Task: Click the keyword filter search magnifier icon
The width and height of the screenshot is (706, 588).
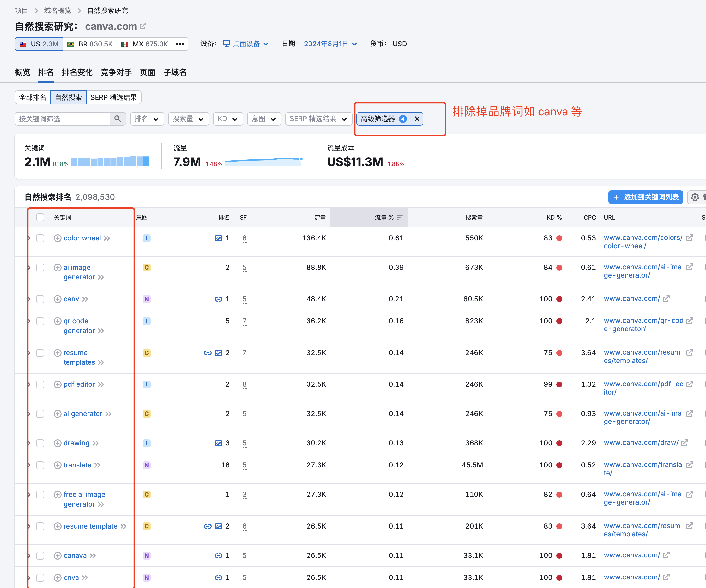Action: coord(118,119)
